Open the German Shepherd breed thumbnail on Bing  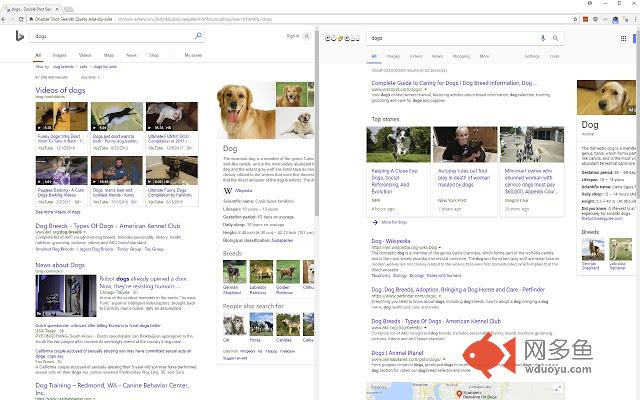click(x=234, y=271)
